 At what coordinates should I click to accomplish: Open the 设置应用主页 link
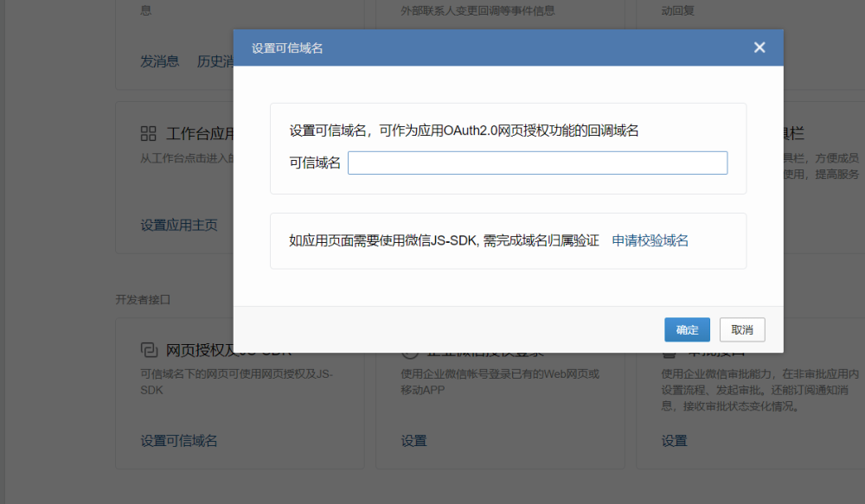[x=179, y=226]
